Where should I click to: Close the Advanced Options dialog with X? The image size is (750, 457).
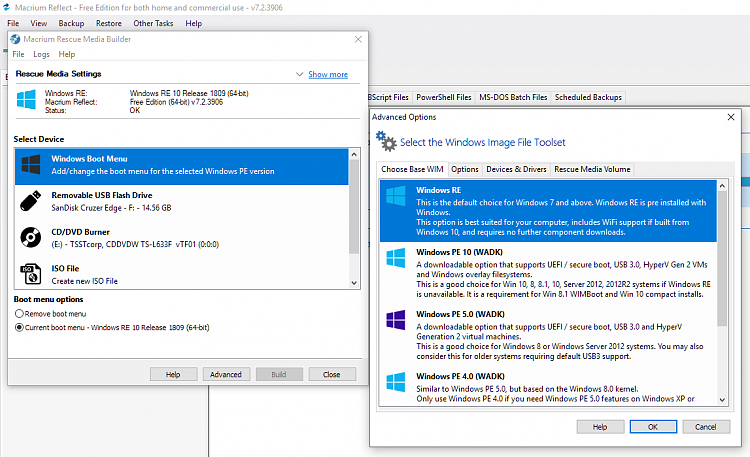point(730,117)
